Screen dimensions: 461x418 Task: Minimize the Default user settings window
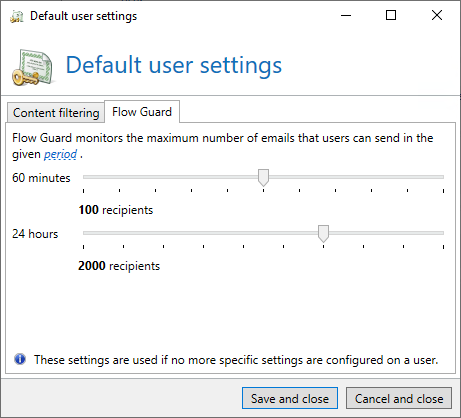346,15
